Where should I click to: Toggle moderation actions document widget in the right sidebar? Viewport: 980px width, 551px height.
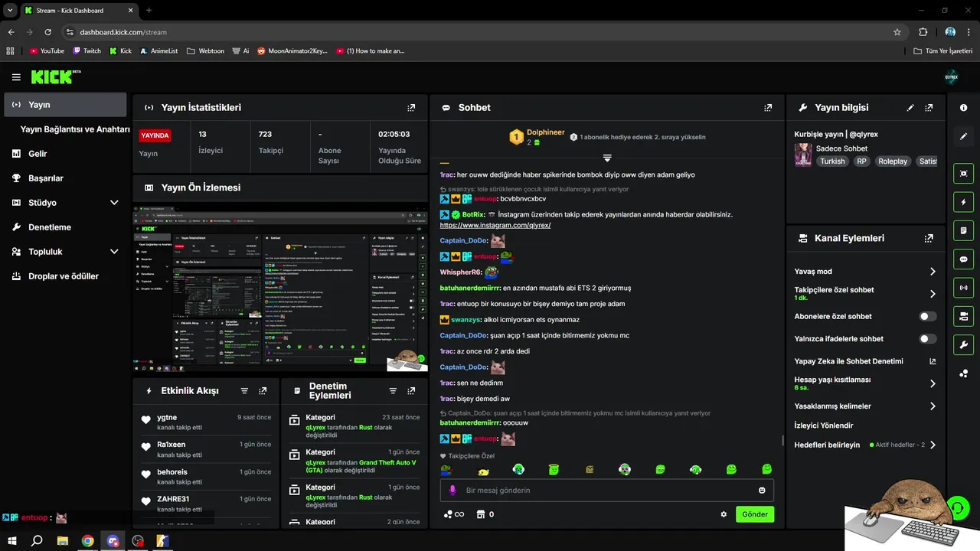[963, 230]
